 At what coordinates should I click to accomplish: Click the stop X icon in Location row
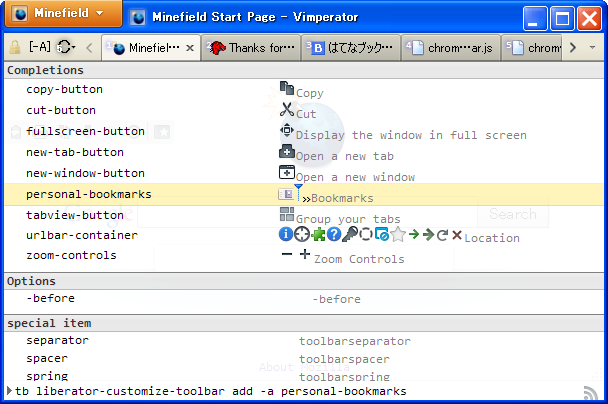[457, 235]
